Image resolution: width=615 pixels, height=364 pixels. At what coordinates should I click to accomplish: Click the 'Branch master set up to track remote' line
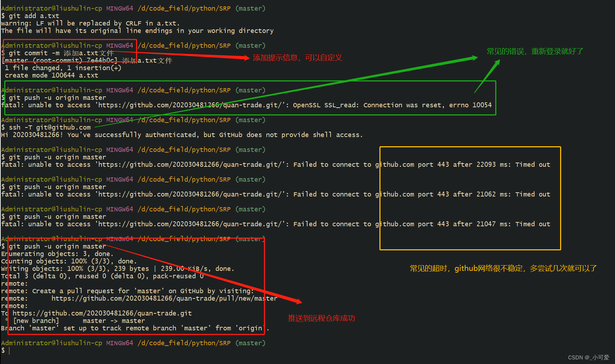(x=135, y=328)
